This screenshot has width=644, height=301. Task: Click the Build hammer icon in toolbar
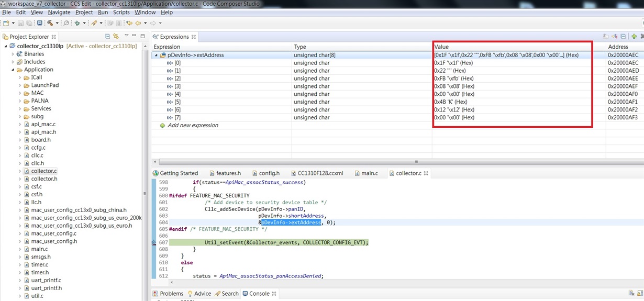click(50, 23)
